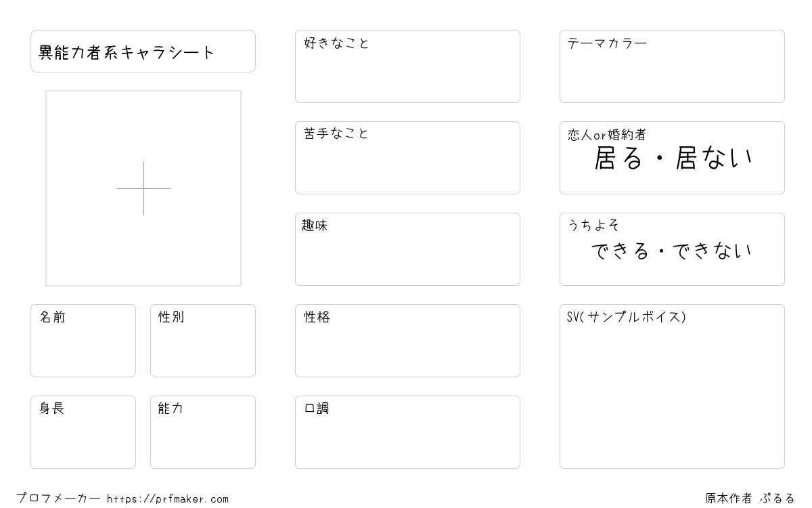Select the 性格 personality box
The width and height of the screenshot is (812, 508).
(407, 341)
